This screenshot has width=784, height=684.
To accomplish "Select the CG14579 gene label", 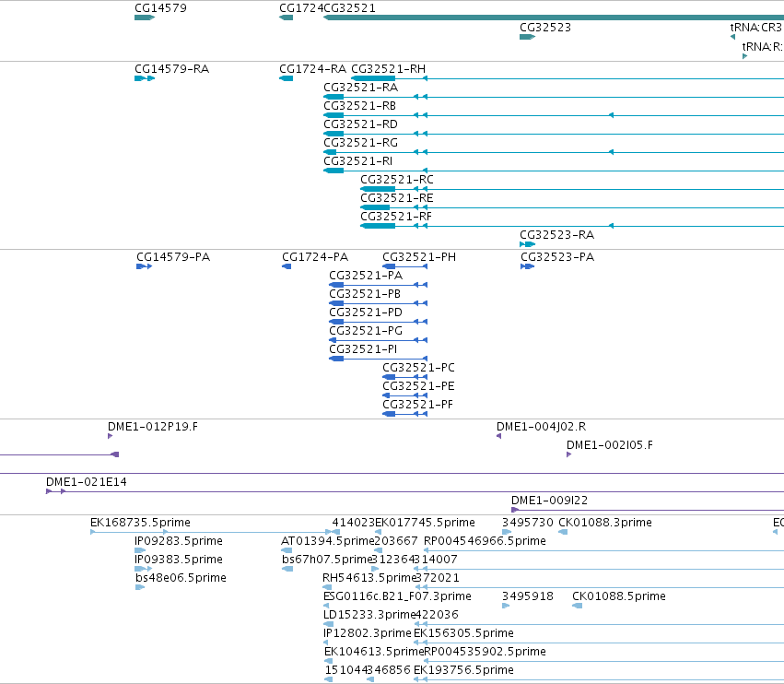I will (x=160, y=8).
